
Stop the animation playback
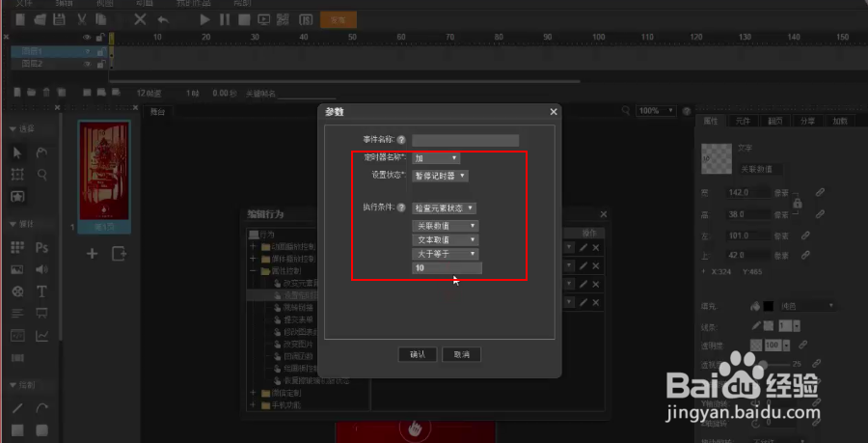pos(244,20)
